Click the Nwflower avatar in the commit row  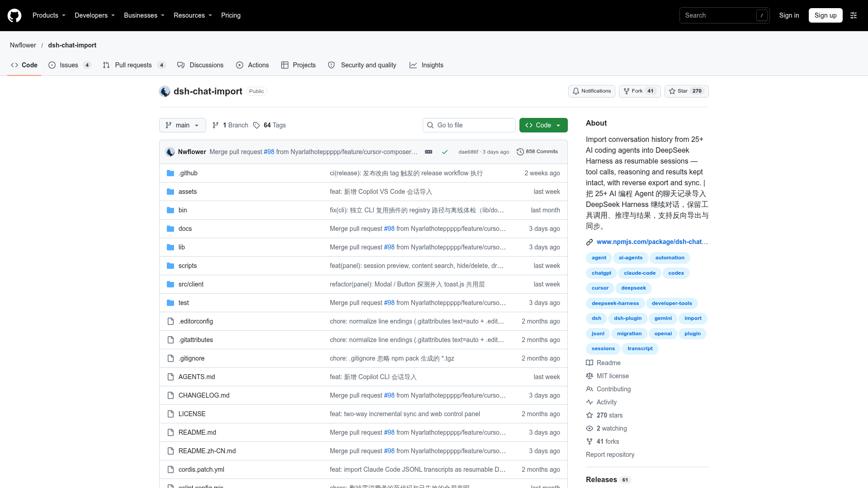[170, 152]
